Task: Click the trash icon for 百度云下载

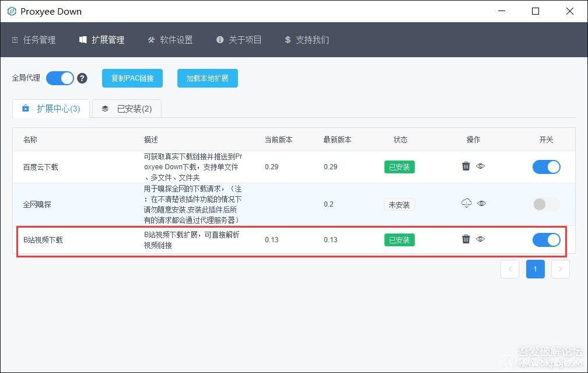Action: point(466,166)
